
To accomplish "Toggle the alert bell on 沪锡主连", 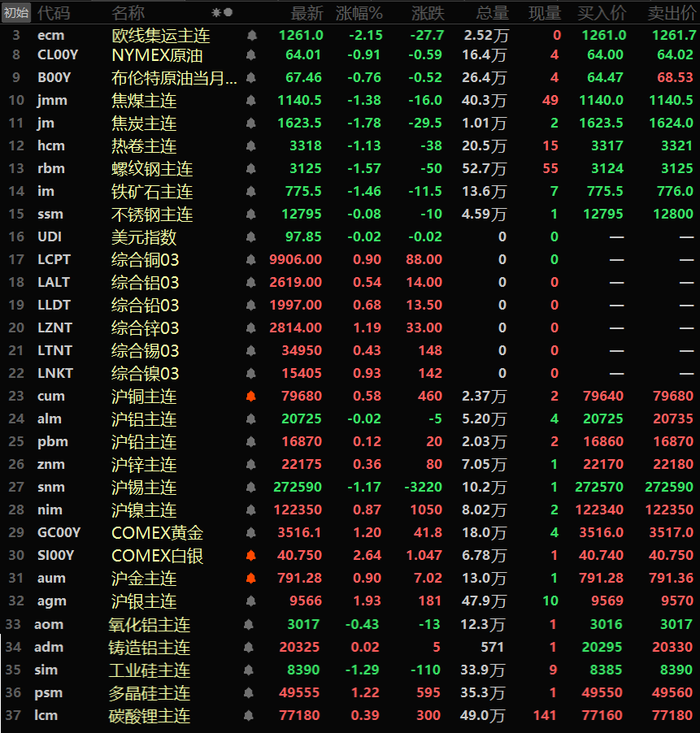I will coord(251,488).
